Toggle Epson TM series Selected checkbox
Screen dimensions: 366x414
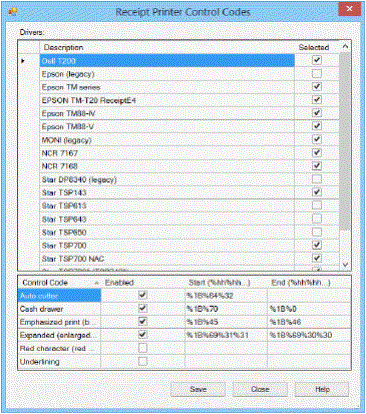317,87
